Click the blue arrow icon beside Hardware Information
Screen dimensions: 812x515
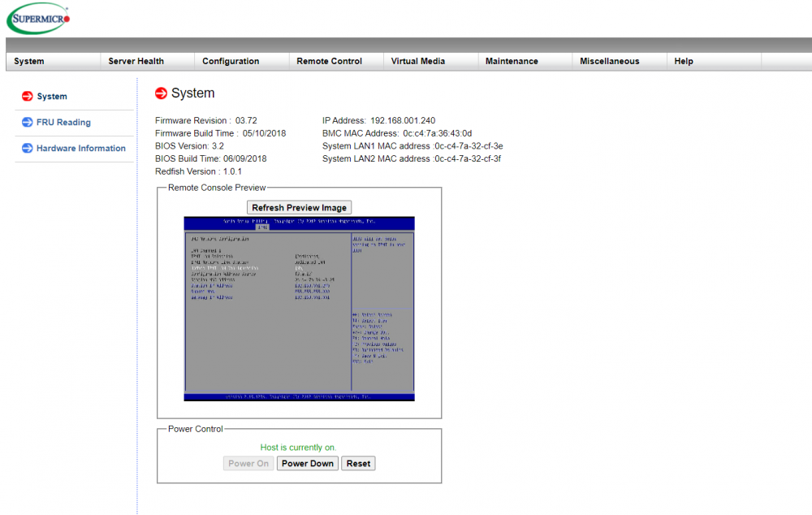[28, 148]
